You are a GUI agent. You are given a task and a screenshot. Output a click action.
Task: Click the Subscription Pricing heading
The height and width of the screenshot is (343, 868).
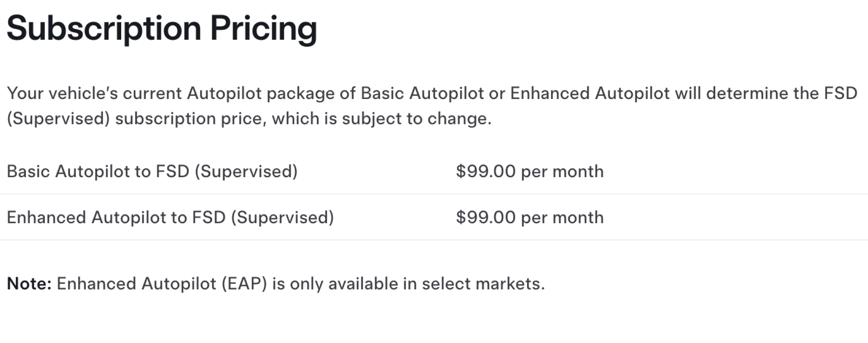pyautogui.click(x=161, y=28)
